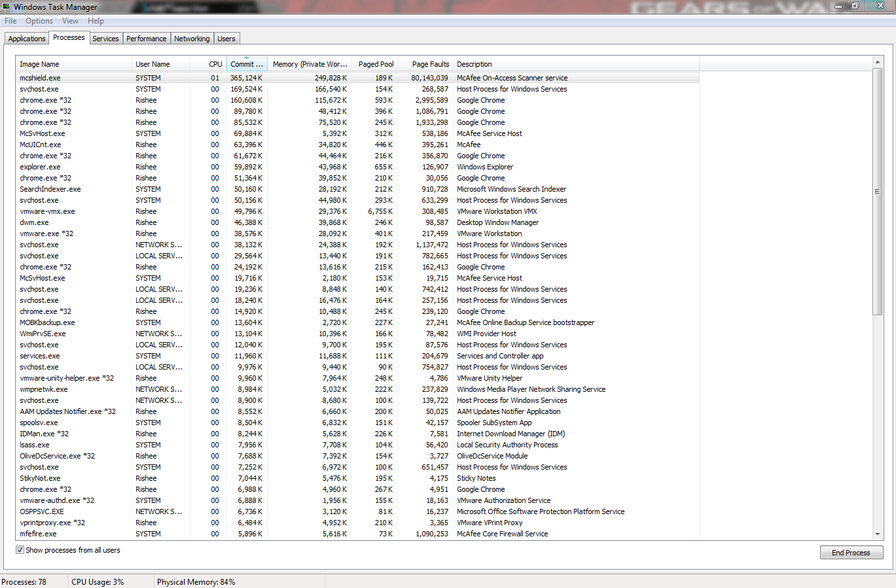Click Internet Download Manager (IDM) description
896x588 pixels.
tap(511, 434)
